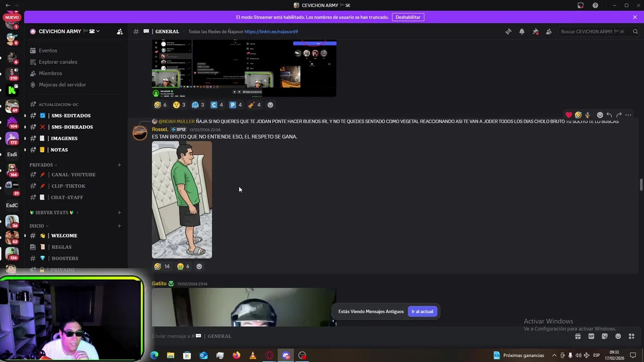Show pinned messages icon
This screenshot has height=362, width=644.
(535, 31)
